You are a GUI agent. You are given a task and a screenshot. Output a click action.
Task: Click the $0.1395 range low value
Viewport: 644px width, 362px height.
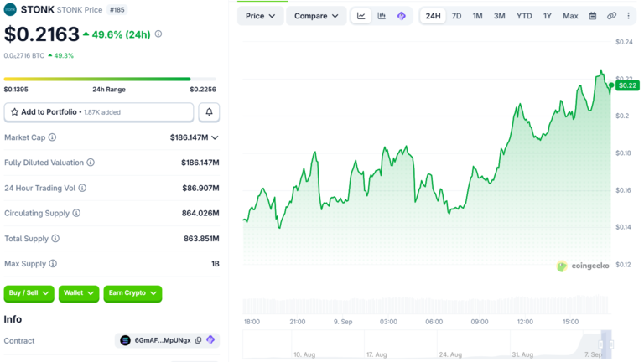(16, 90)
